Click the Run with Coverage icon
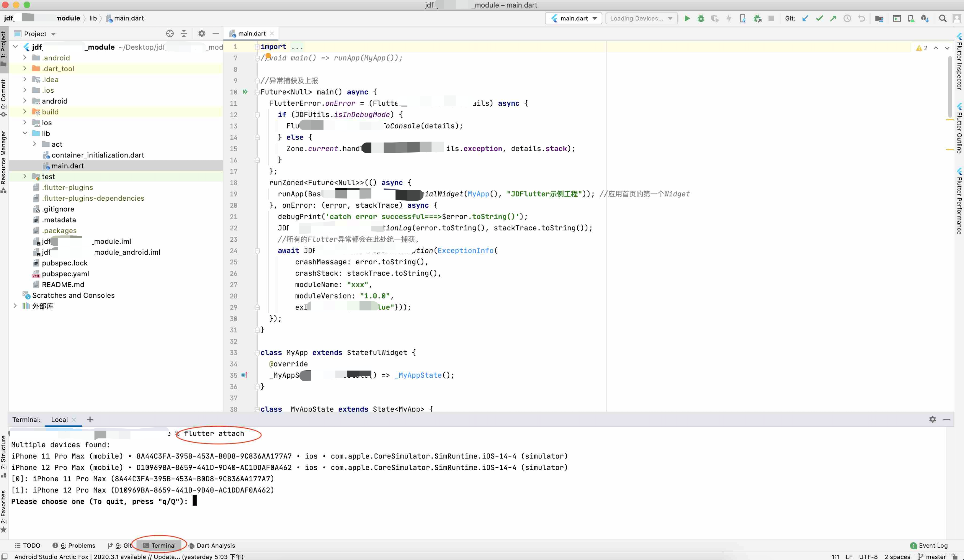This screenshot has height=560, width=964. [715, 18]
